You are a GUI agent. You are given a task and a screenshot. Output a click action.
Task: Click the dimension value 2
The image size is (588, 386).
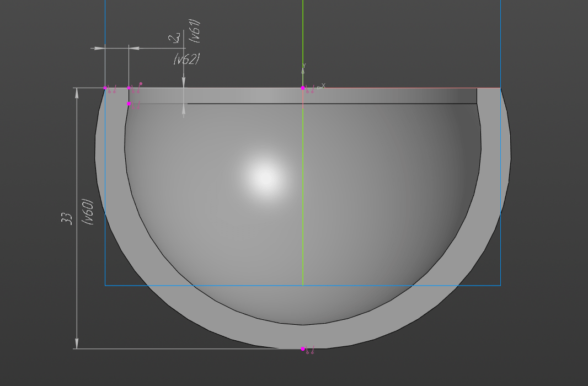[x=175, y=38]
